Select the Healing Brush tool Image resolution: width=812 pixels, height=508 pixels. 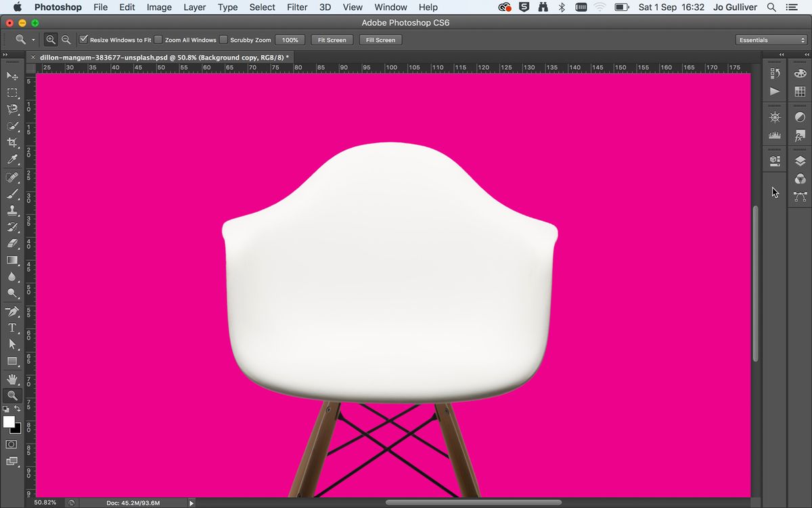[x=12, y=177]
